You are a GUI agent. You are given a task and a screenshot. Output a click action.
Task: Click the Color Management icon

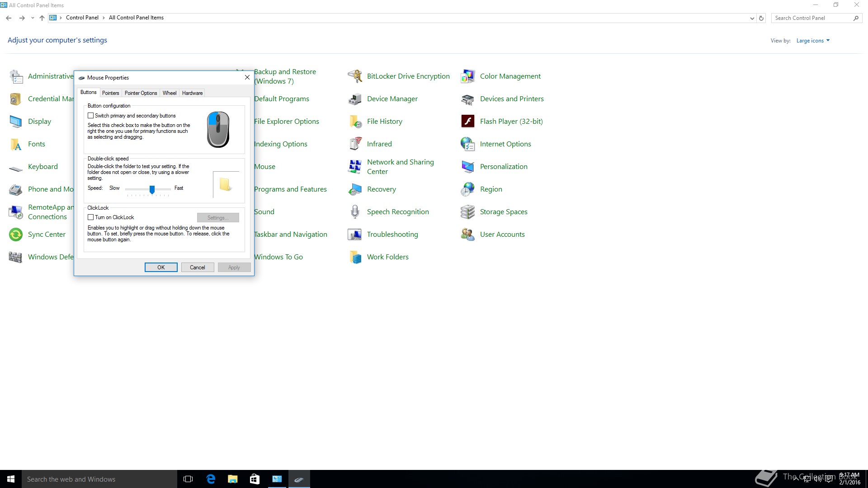(x=468, y=76)
